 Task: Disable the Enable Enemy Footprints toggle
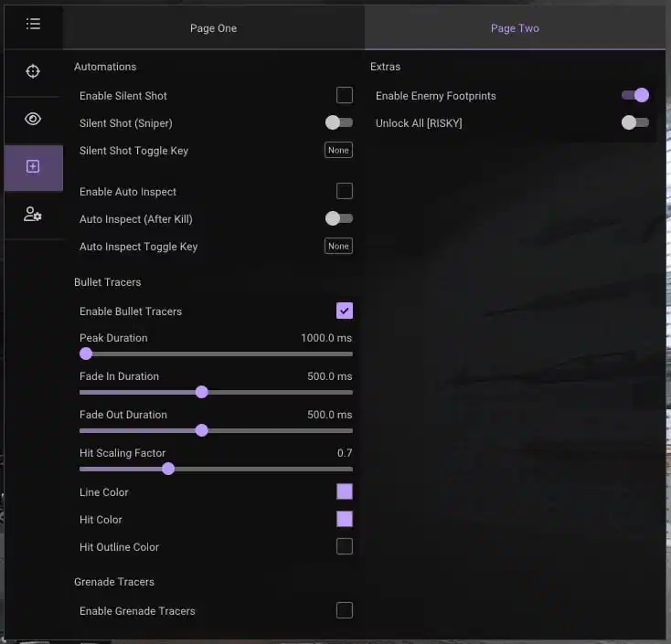(x=635, y=95)
